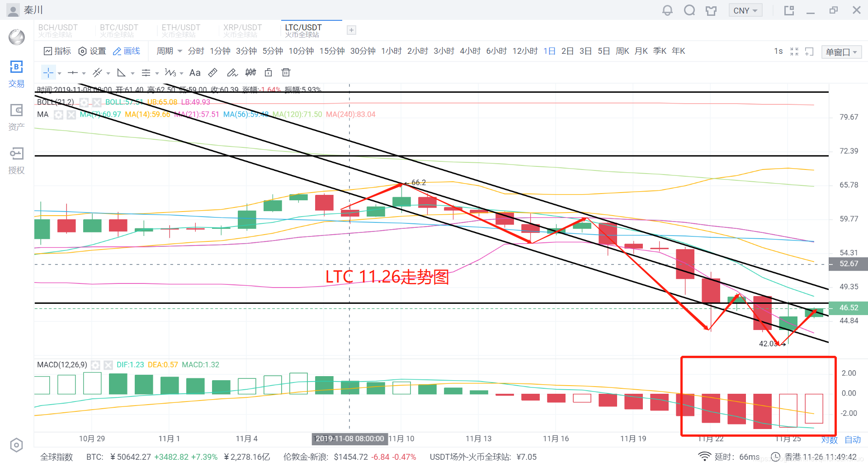Open the 设置 chart settings
Viewport: 868px width, 467px height.
point(92,51)
